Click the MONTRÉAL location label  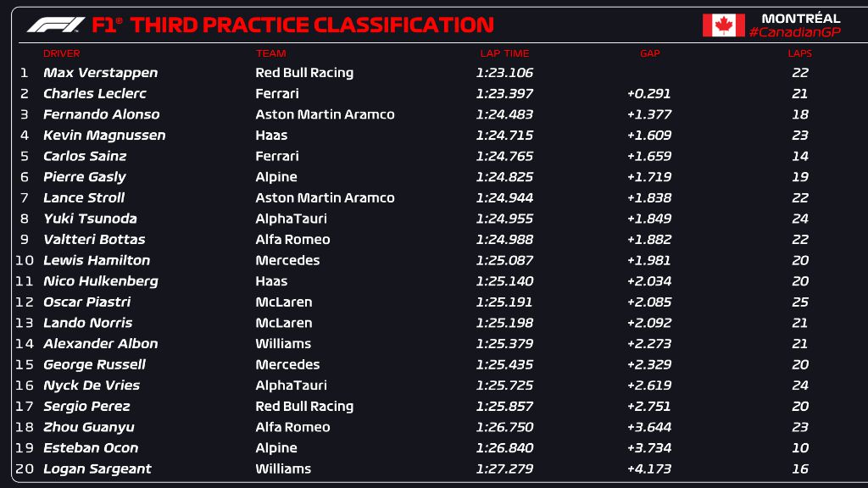point(800,18)
